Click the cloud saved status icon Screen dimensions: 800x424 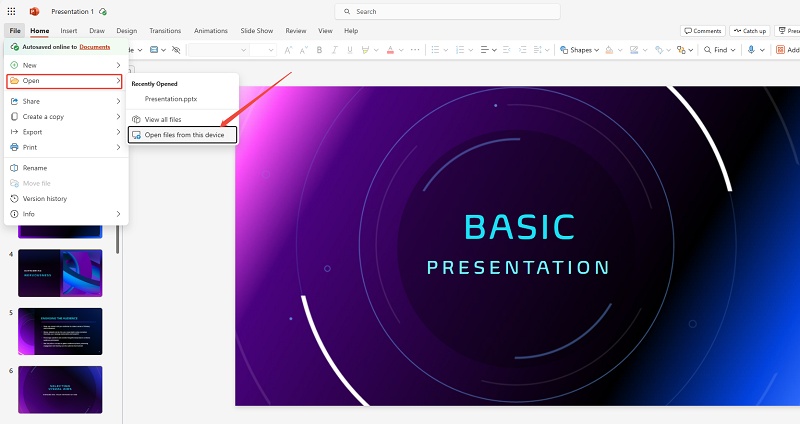coord(103,11)
